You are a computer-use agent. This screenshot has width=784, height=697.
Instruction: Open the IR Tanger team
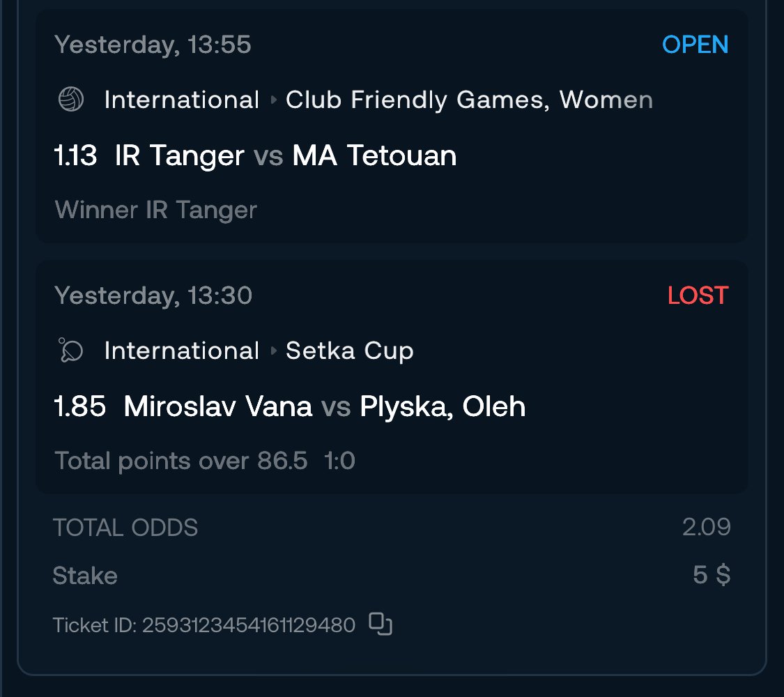coord(179,155)
